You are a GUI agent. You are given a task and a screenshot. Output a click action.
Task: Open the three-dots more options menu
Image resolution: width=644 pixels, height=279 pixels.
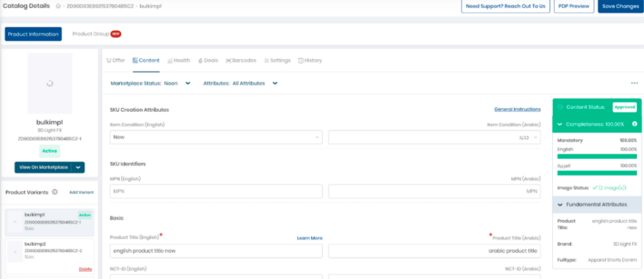coord(634,83)
